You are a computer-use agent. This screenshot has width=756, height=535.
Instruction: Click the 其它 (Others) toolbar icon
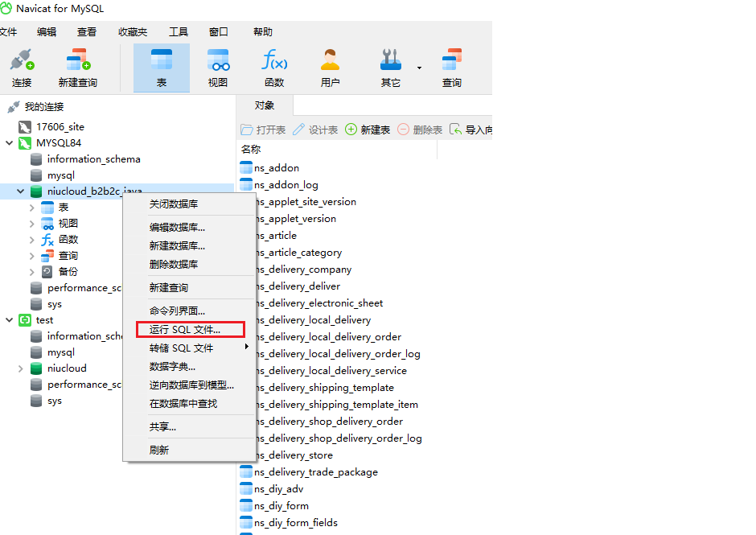pos(391,68)
